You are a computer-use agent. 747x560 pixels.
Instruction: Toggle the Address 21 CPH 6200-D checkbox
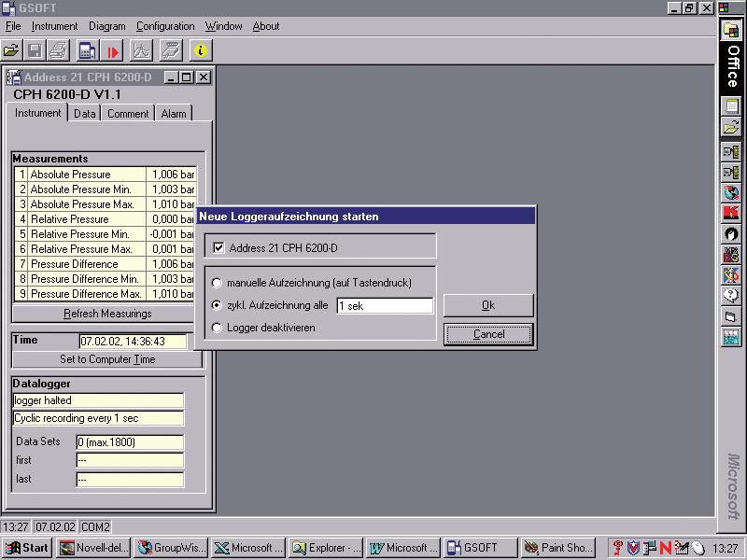click(218, 247)
